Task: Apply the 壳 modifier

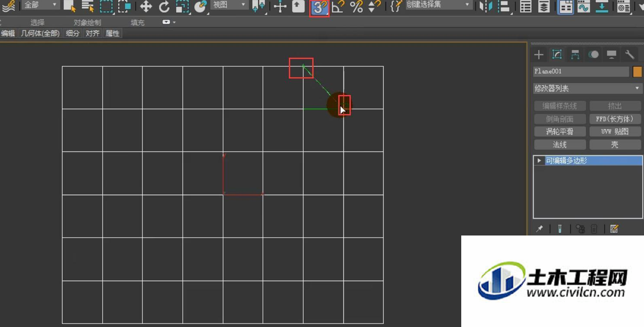Action: 615,144
